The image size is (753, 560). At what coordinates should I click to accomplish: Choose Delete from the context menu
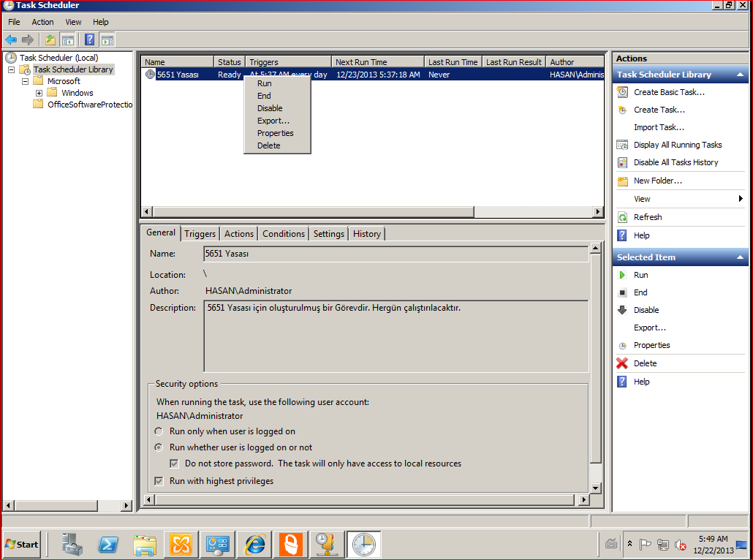click(x=268, y=145)
